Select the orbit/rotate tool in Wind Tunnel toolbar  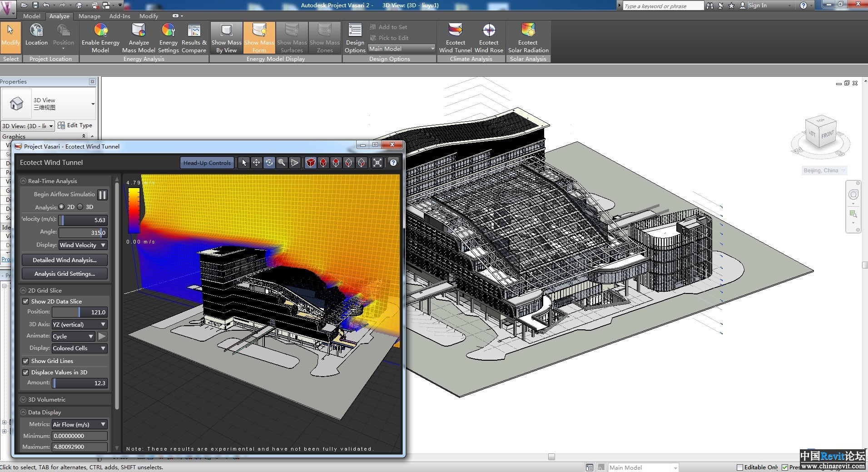(269, 163)
